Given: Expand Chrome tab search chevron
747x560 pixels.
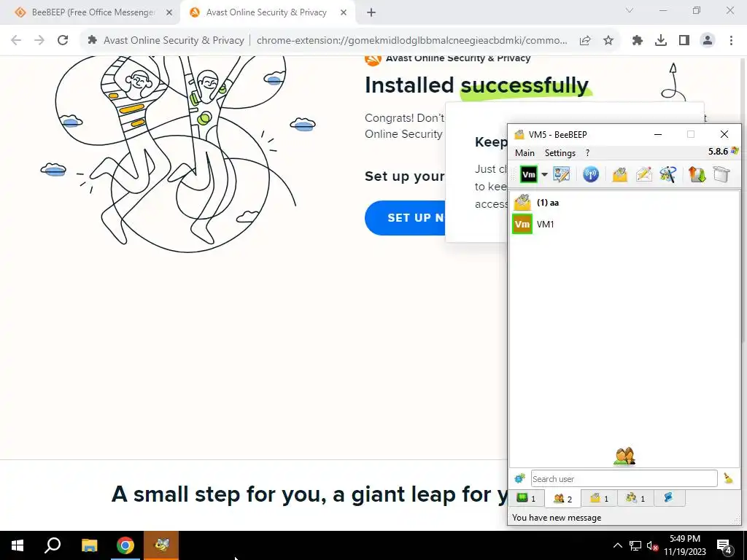Looking at the screenshot, I should click(629, 10).
